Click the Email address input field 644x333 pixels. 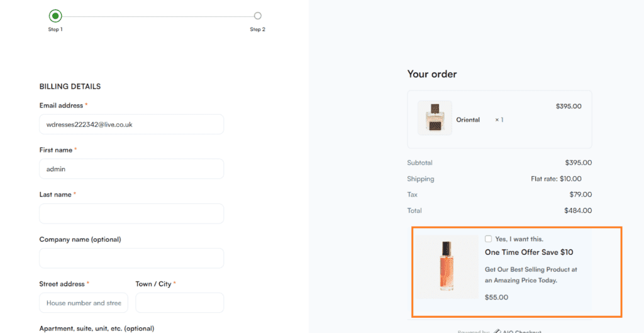click(131, 124)
